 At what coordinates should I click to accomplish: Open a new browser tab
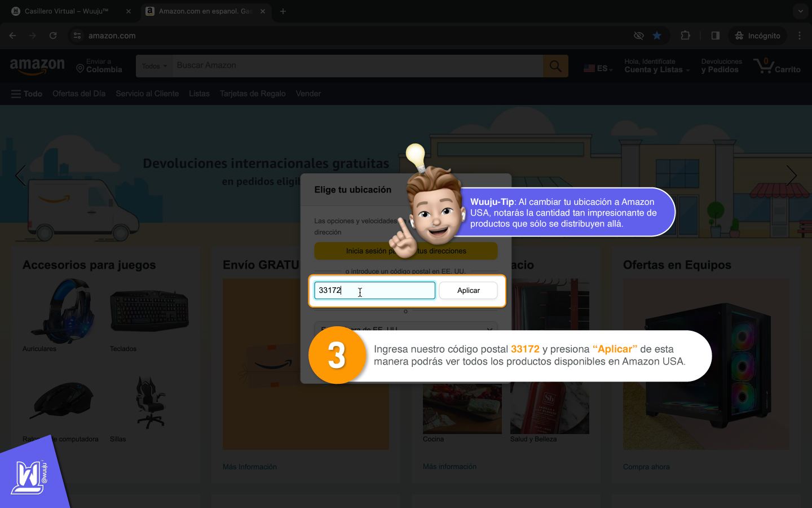pos(283,11)
